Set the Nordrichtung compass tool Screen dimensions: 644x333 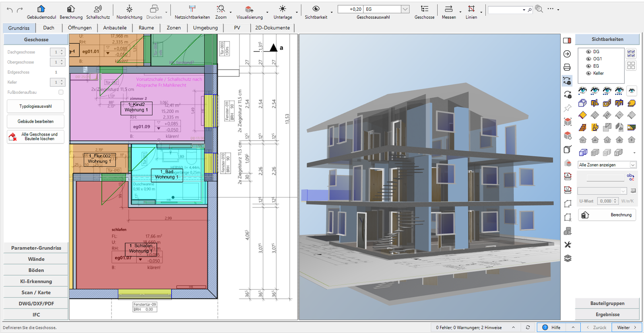(129, 12)
